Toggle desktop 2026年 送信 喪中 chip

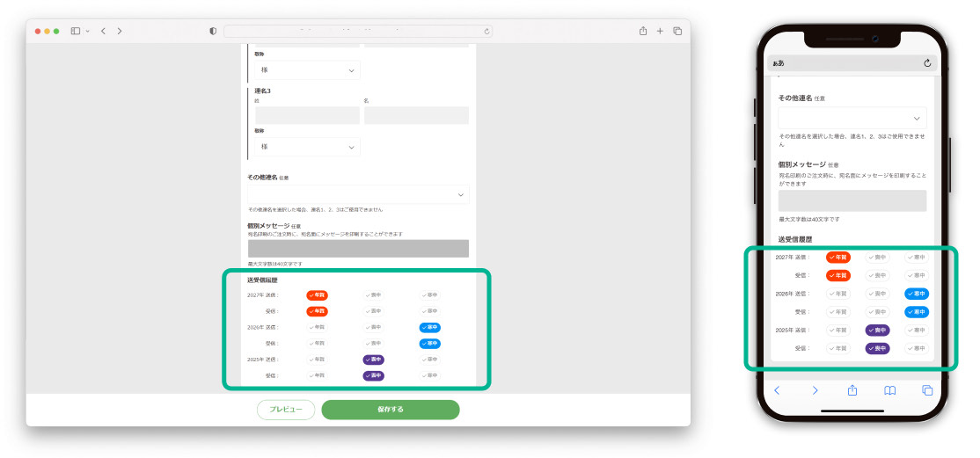(x=374, y=327)
